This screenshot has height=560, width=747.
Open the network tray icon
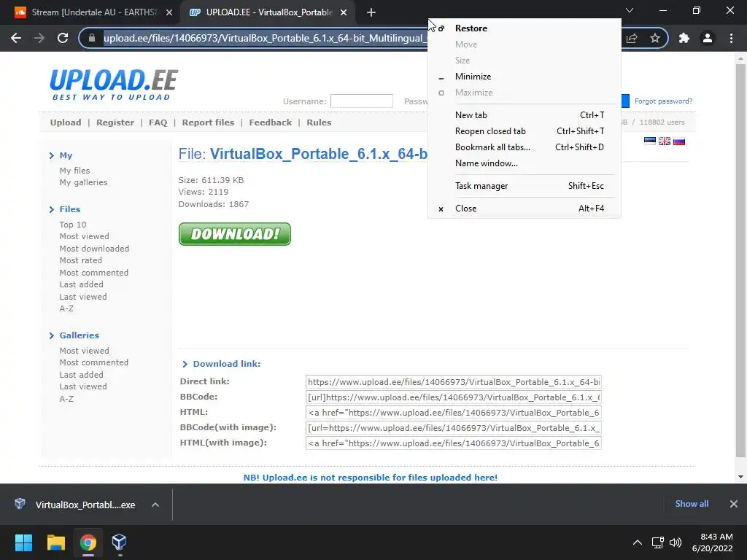click(x=657, y=542)
